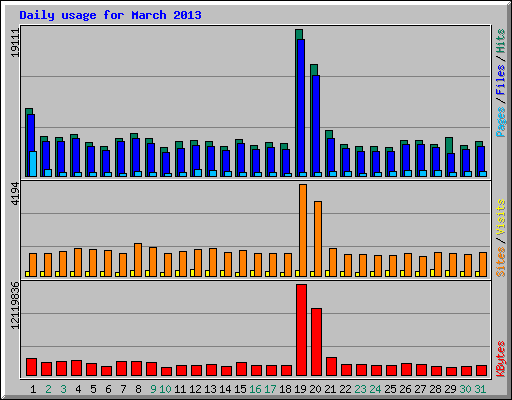The height and width of the screenshot is (400, 512).
Task: Click day 28 on the x-axis
Action: (x=435, y=389)
